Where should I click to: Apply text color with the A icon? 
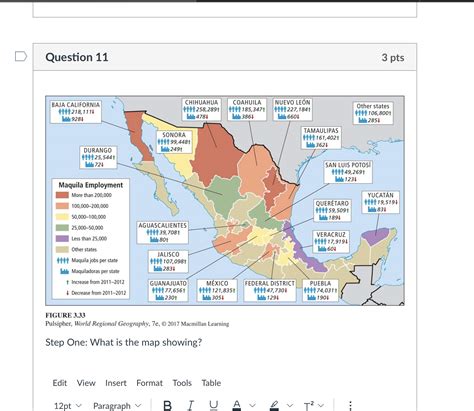point(237,406)
